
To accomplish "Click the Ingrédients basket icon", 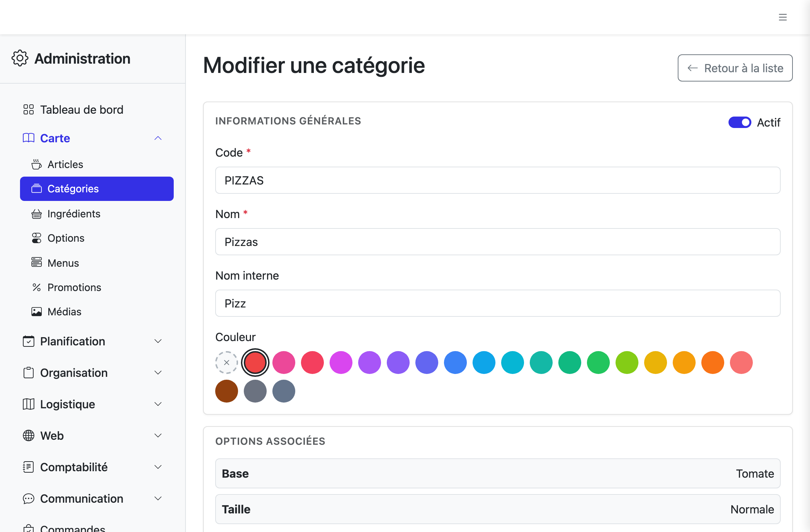I will (x=36, y=214).
